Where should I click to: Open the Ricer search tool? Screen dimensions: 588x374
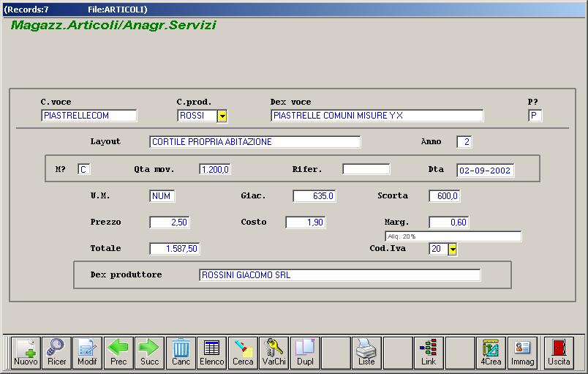(x=56, y=352)
